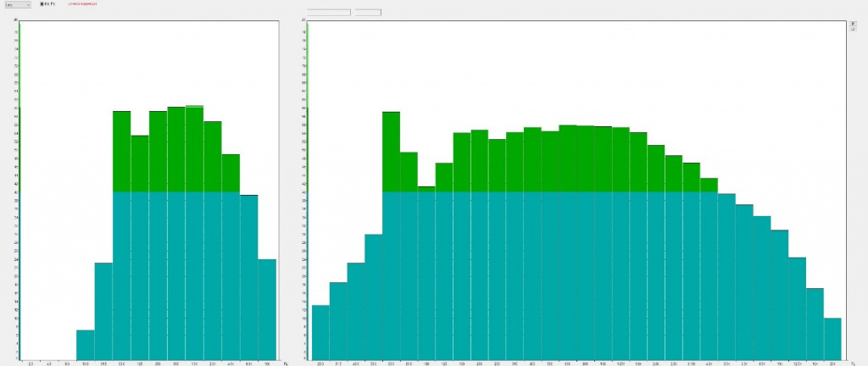Select the tall peak bar in right chart
The image size is (868, 366).
tap(391, 236)
